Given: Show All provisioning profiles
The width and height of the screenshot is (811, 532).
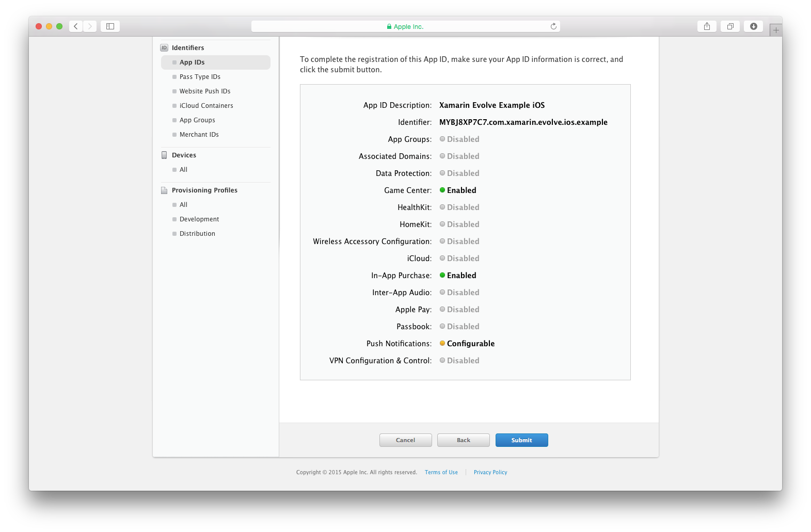Looking at the screenshot, I should (x=183, y=205).
